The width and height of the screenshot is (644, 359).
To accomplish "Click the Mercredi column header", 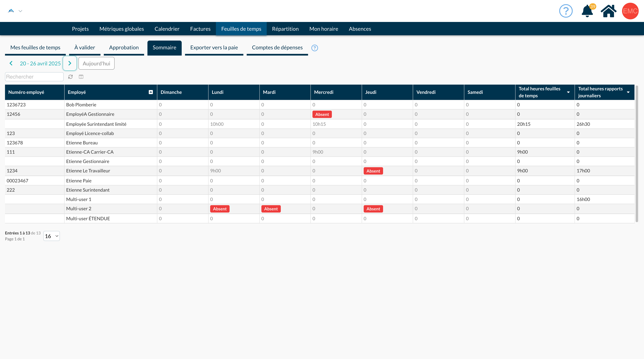I will 336,92.
